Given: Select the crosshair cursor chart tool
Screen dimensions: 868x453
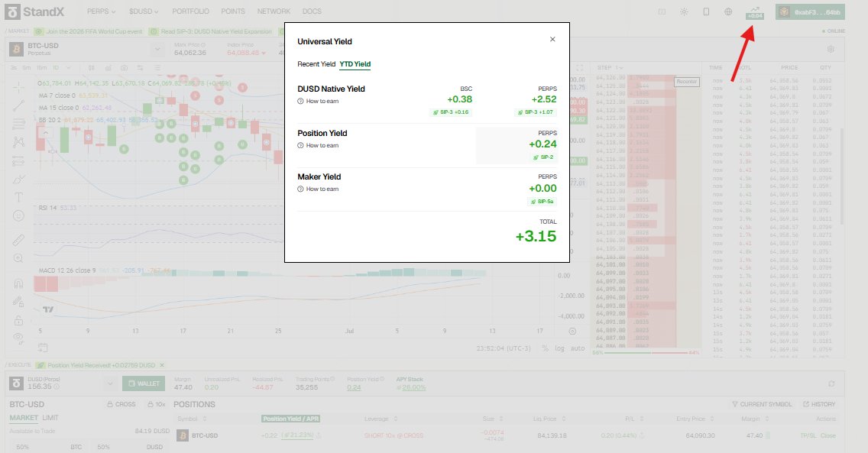Looking at the screenshot, I should point(18,87).
